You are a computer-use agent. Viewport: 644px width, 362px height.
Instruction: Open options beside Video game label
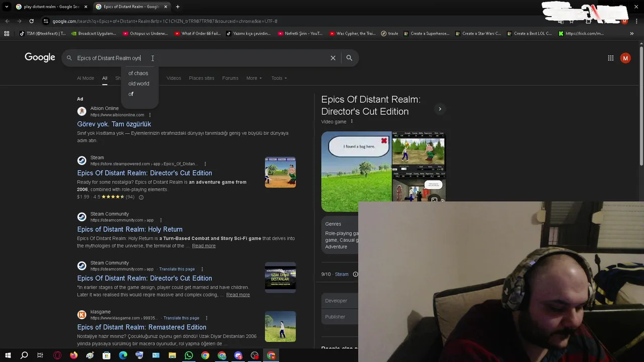(x=352, y=122)
